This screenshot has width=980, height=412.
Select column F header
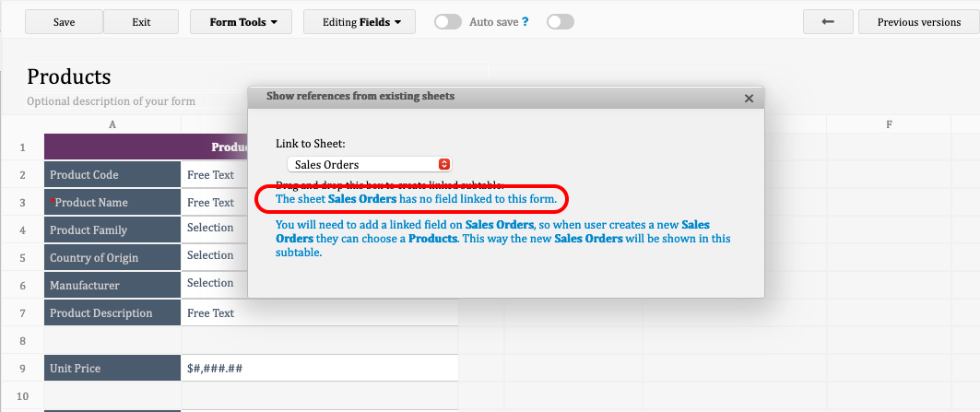889,124
